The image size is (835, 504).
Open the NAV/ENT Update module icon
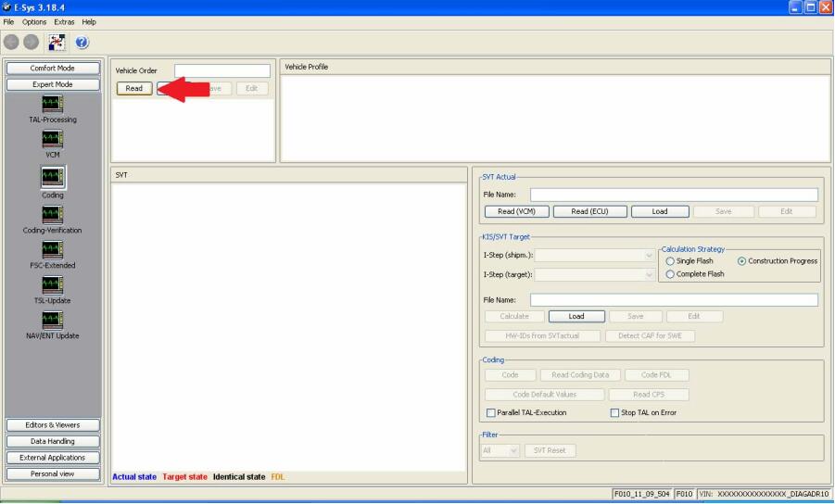52,320
